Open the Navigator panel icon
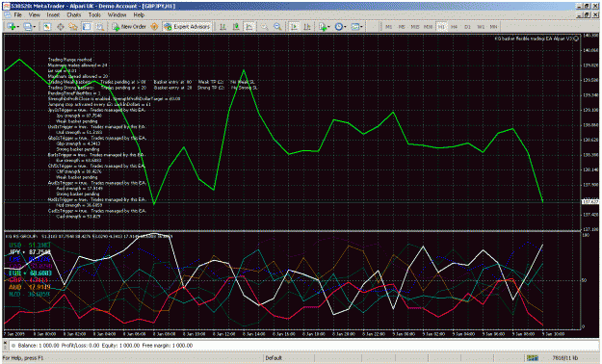 [73, 27]
